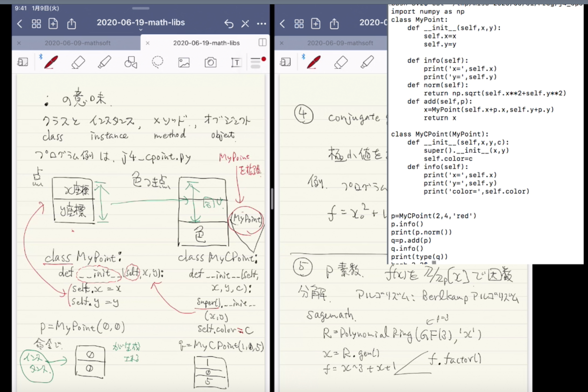Select the Text box tool
The image size is (588, 392).
(x=236, y=63)
